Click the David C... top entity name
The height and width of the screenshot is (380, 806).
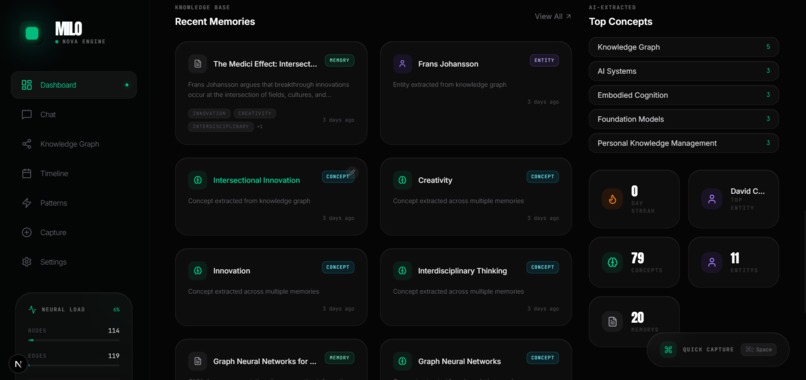click(x=747, y=191)
